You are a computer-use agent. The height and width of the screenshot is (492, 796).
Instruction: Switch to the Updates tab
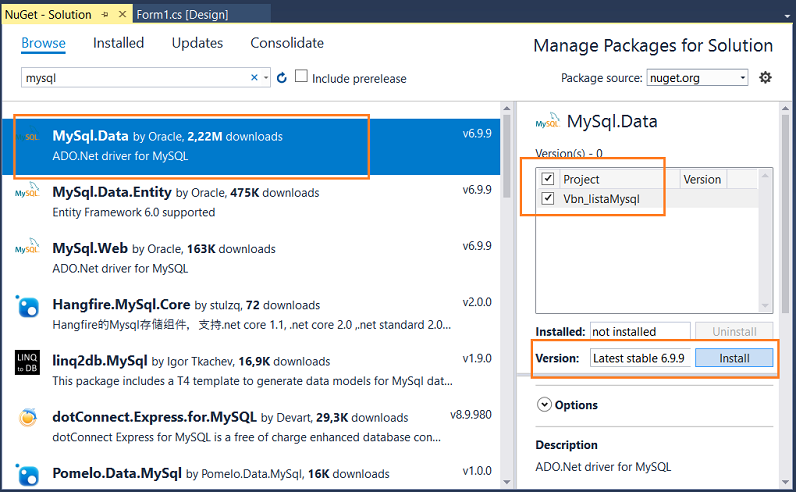197,43
